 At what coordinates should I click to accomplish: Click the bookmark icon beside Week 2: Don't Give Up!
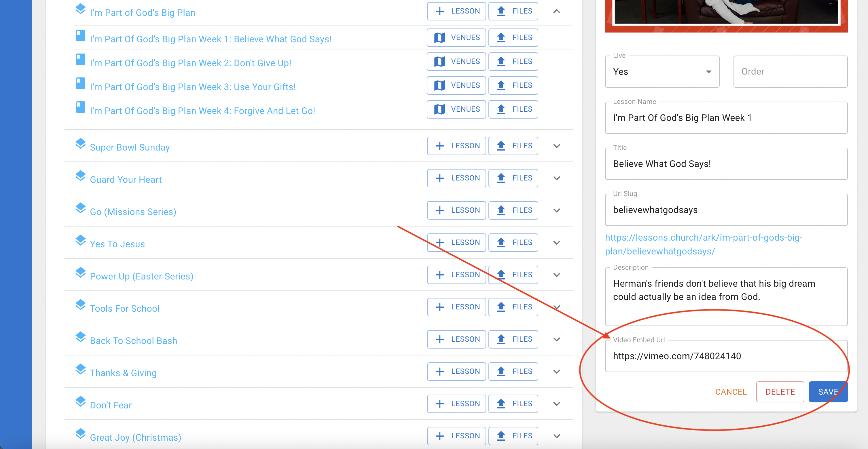tap(81, 59)
